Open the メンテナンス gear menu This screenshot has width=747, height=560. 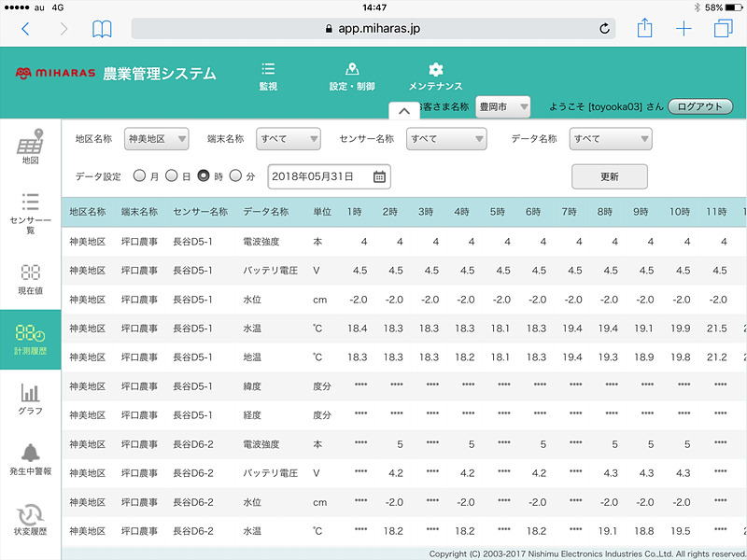[435, 77]
